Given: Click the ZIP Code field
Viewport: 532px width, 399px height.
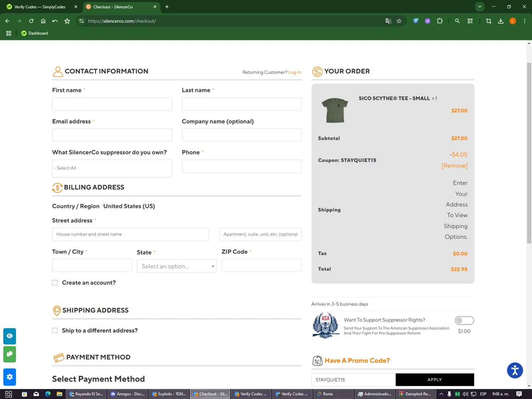Looking at the screenshot, I should click(261, 265).
